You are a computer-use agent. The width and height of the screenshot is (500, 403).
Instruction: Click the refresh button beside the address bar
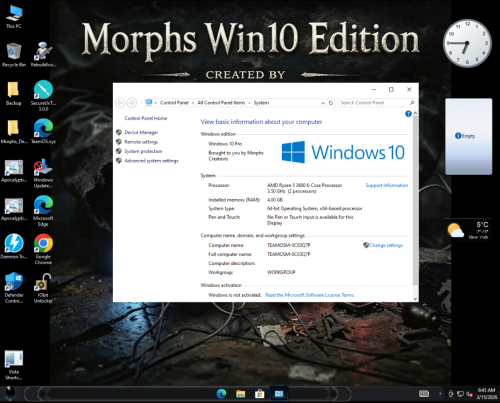331,103
